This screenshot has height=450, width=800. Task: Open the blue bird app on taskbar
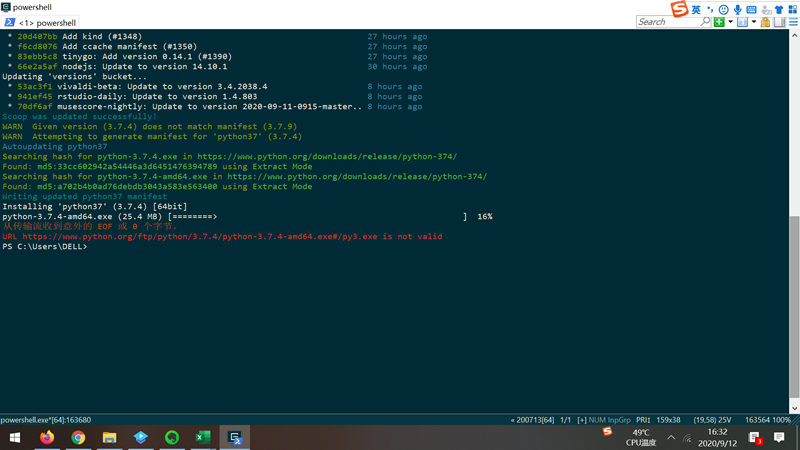(141, 438)
